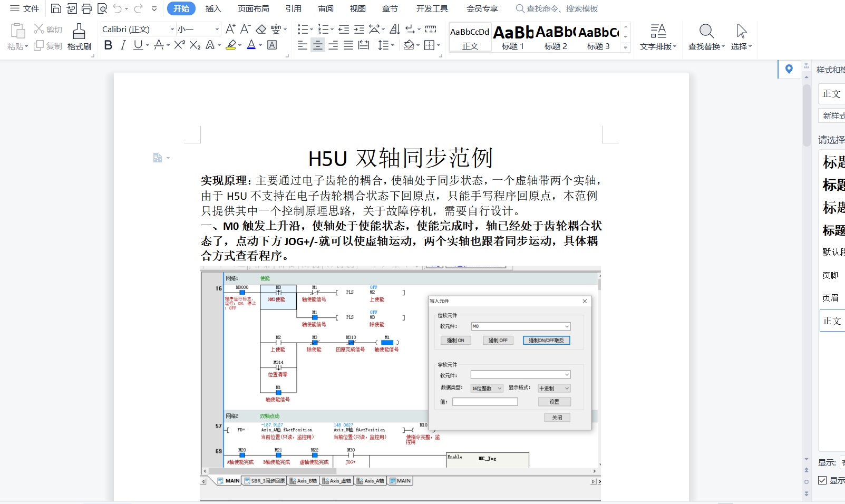Click the tab stops ruler icon
This screenshot has width=845, height=504.
pos(431,29)
